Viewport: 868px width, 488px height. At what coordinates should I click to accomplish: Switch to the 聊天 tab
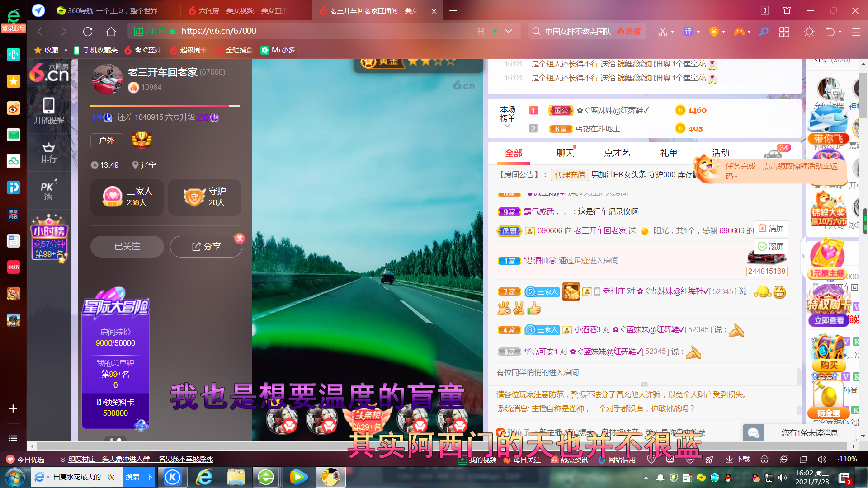click(565, 153)
